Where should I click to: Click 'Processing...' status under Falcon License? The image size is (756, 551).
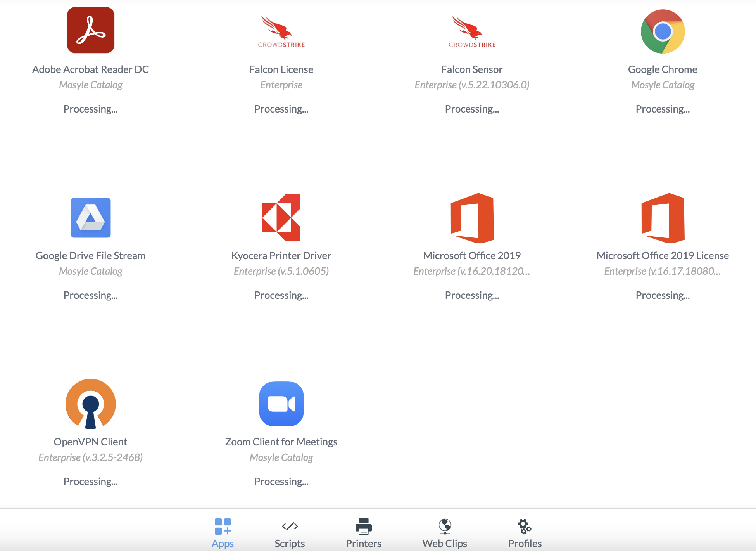(x=281, y=109)
